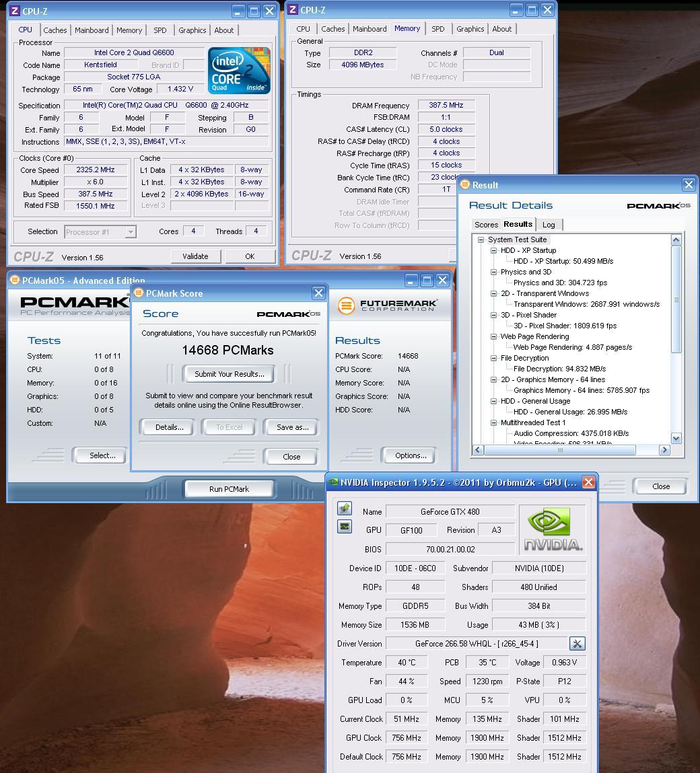Collapse the 2D - Transparent Windows node
The height and width of the screenshot is (773, 700).
(x=493, y=293)
